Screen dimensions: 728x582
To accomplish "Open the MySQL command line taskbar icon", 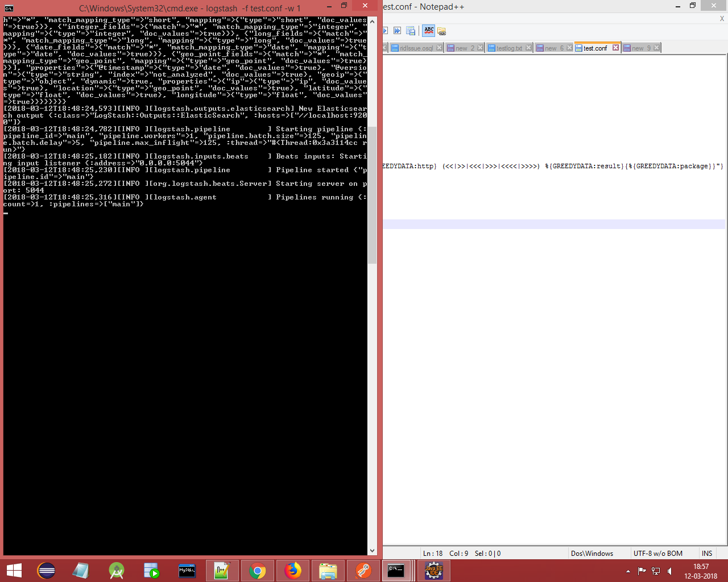I will (x=187, y=571).
